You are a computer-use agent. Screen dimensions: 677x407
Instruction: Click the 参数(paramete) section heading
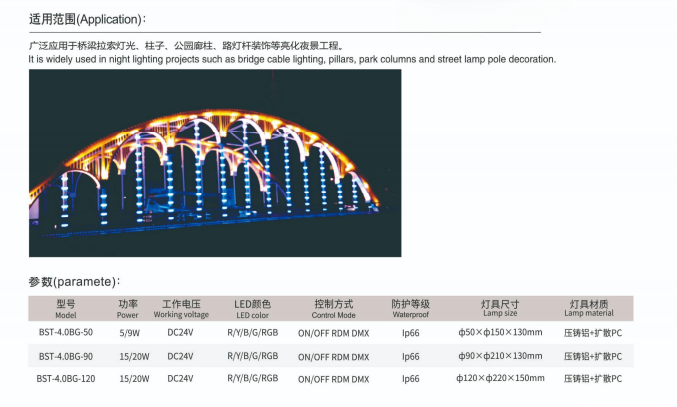tap(74, 282)
